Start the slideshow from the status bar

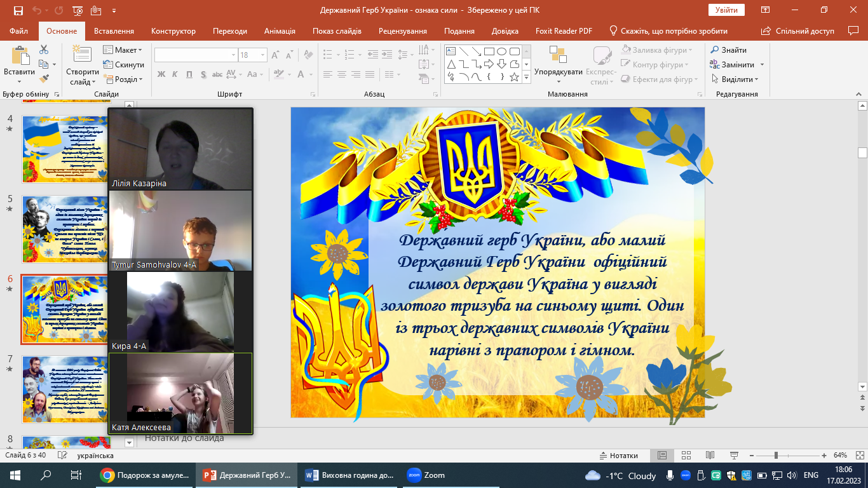click(x=733, y=456)
